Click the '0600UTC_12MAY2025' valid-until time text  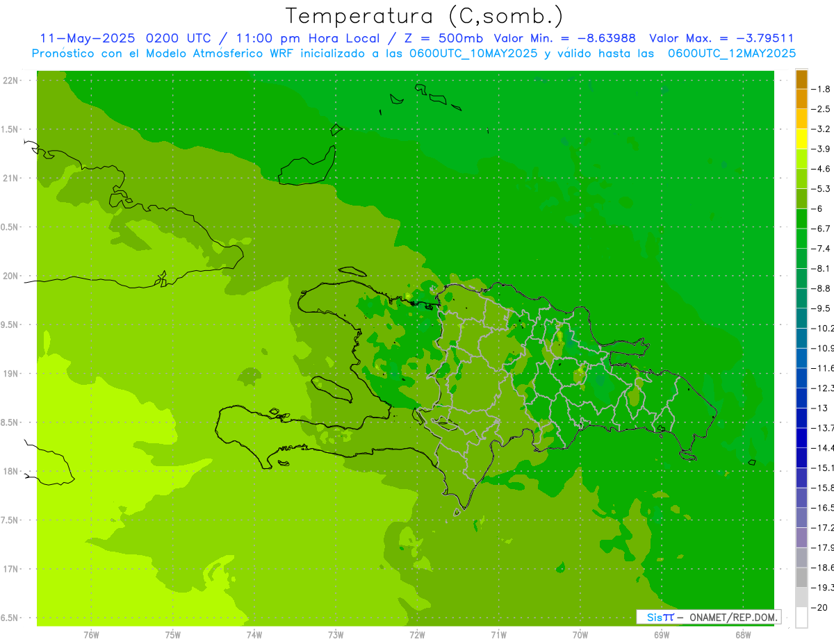coord(732,53)
